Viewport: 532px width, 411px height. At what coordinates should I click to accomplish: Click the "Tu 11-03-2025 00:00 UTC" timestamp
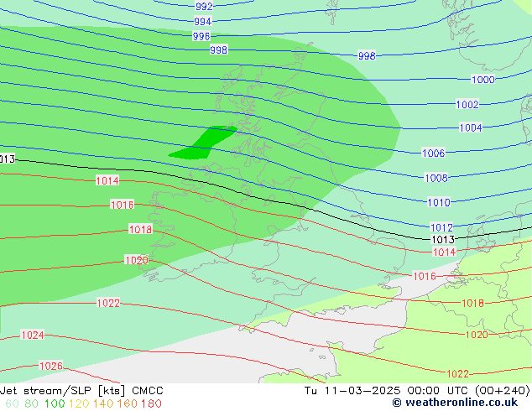tap(388, 391)
